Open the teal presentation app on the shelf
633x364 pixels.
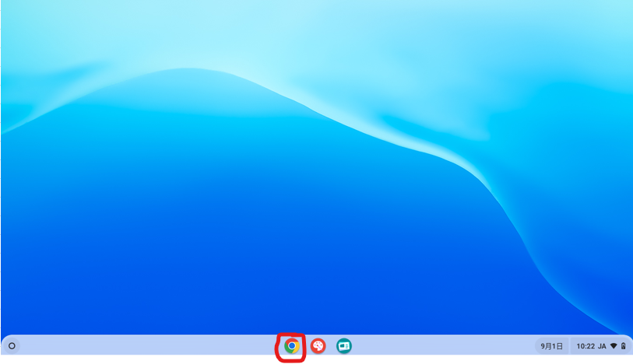[344, 346]
